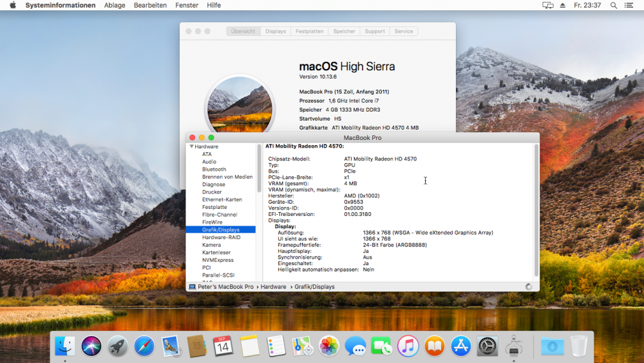644x363 pixels.
Task: Open App Store icon in Dock
Action: (461, 346)
